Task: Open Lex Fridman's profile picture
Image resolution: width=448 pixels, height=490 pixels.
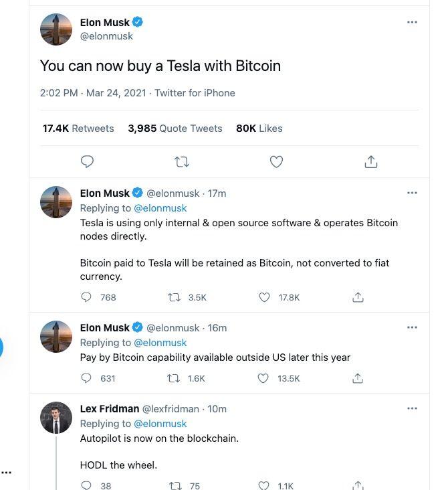Action: [56, 418]
